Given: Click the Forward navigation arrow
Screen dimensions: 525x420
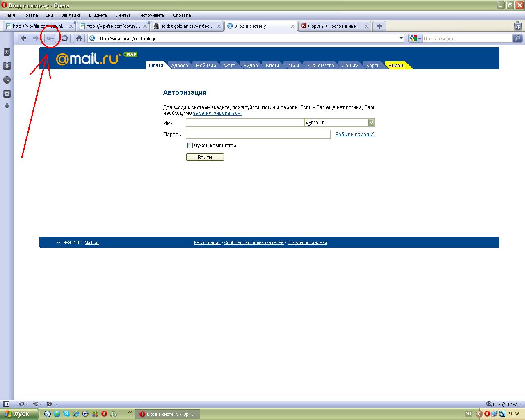Looking at the screenshot, I should (x=36, y=38).
